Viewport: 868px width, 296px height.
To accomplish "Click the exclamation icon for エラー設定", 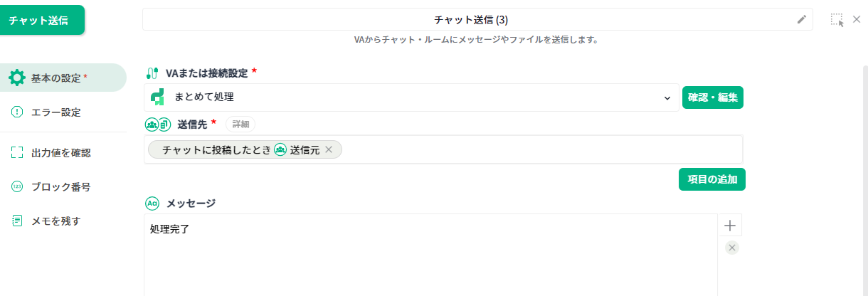I will click(17, 112).
